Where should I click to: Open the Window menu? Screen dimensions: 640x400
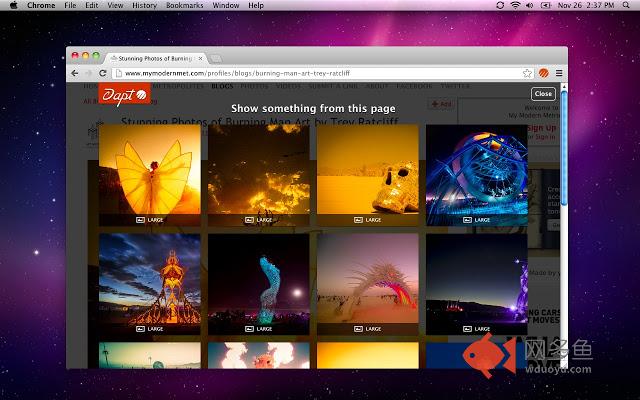[226, 5]
